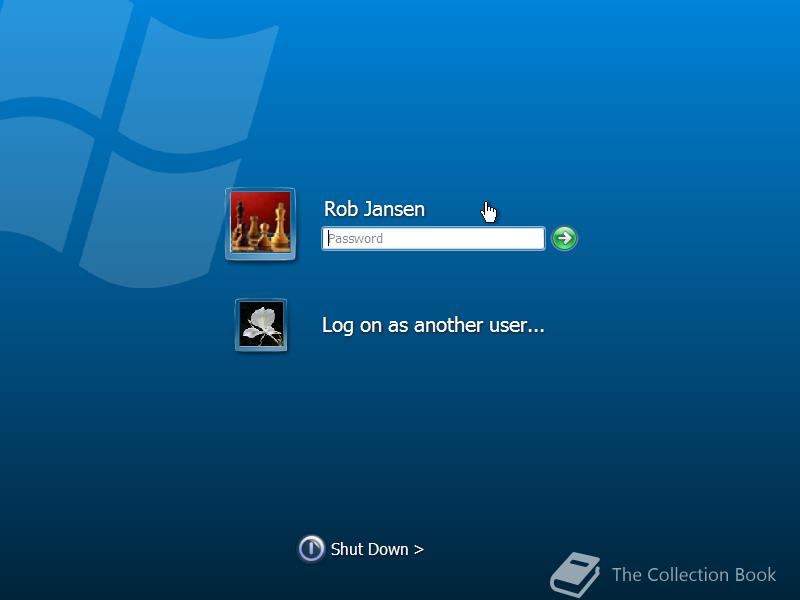Click the Rob Jansen user name

pyautogui.click(x=374, y=209)
